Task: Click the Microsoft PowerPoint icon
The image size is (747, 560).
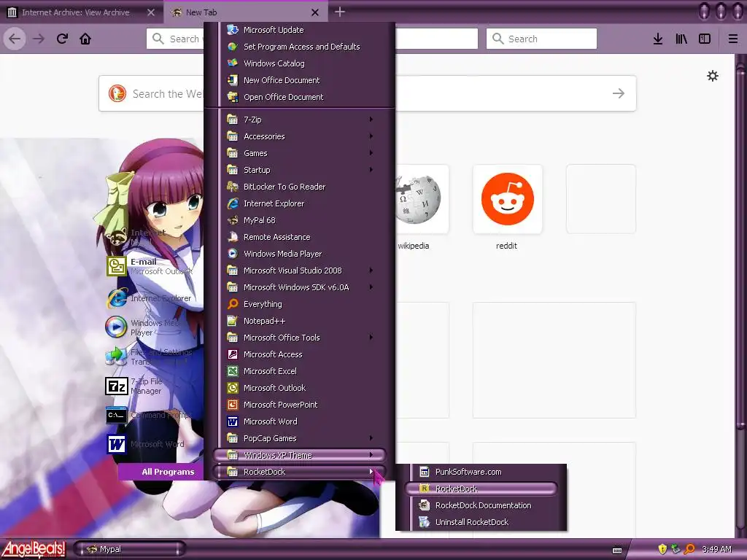Action: (233, 405)
